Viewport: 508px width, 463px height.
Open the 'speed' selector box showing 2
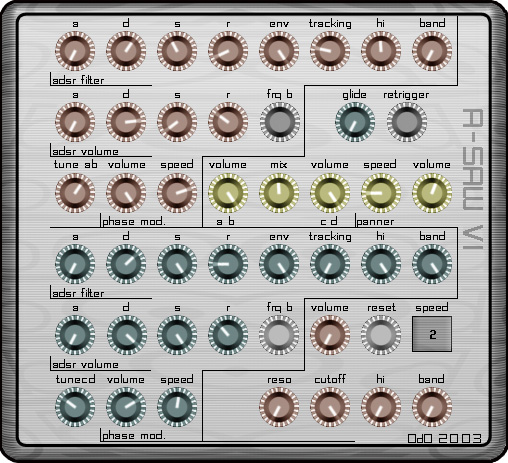tap(432, 334)
